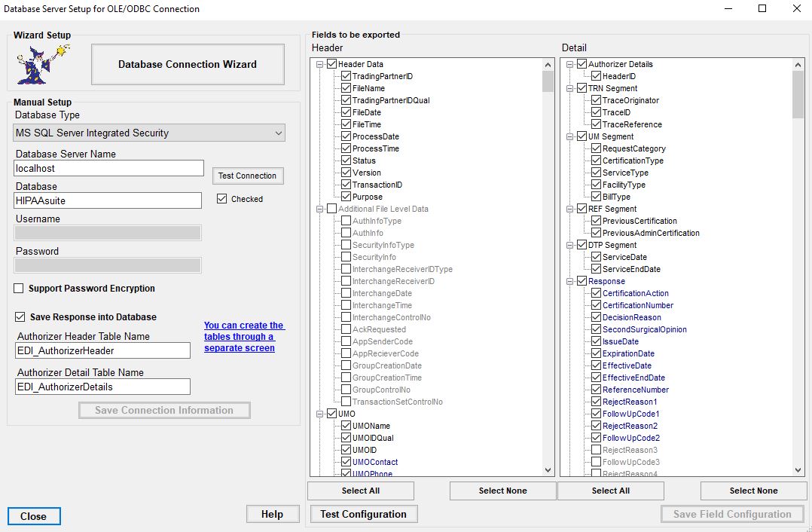Click the Authorizer Detail Table Name field
812x532 pixels.
103,387
